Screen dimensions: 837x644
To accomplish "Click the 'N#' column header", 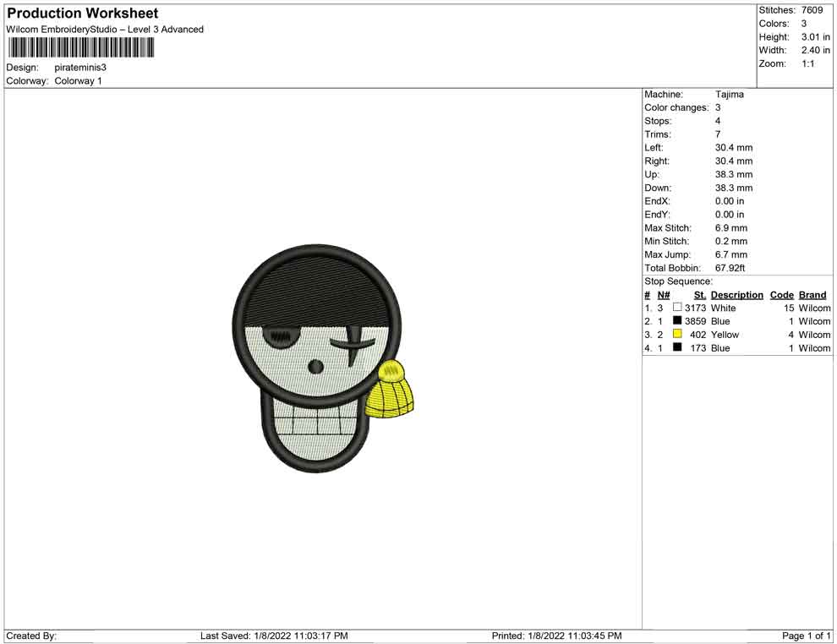I will (x=664, y=295).
